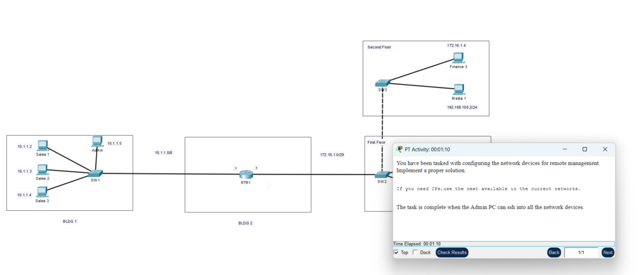Open the RTR1 router device
Screen dimensions: 644x275
point(245,174)
